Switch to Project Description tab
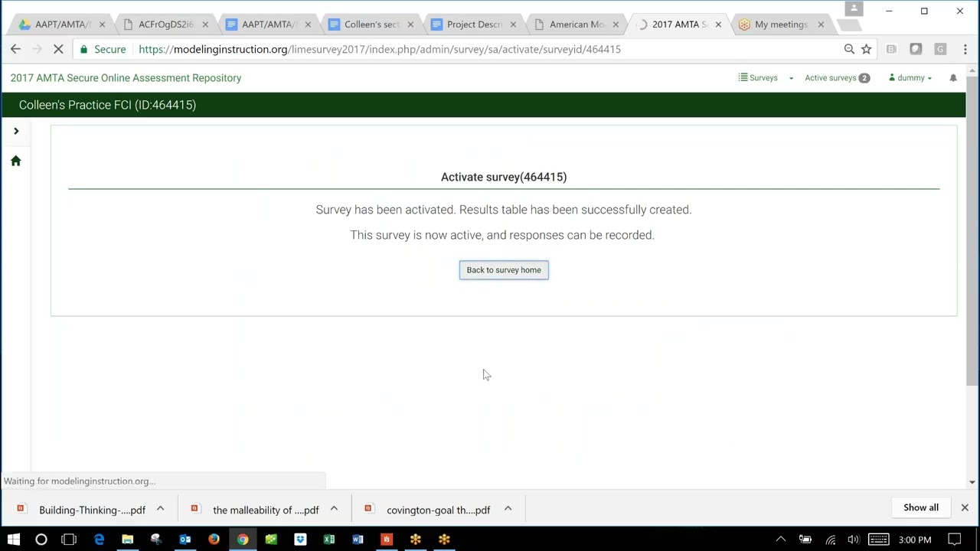 [x=474, y=24]
